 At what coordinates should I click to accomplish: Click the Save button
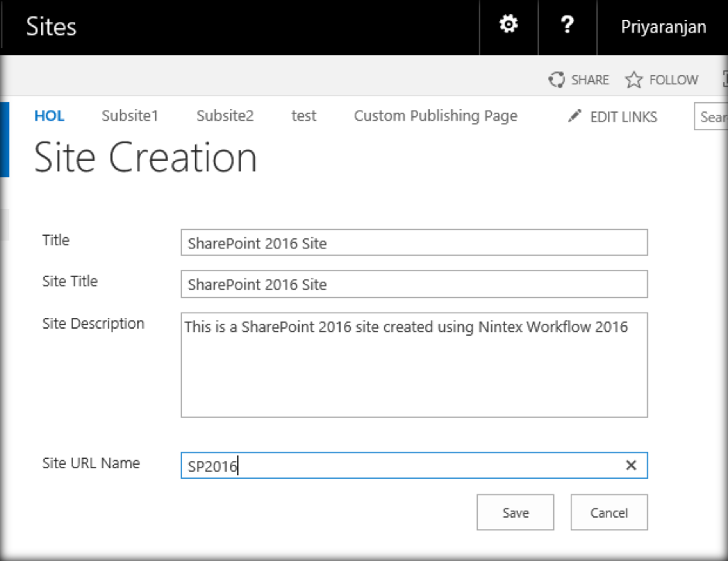tap(515, 512)
